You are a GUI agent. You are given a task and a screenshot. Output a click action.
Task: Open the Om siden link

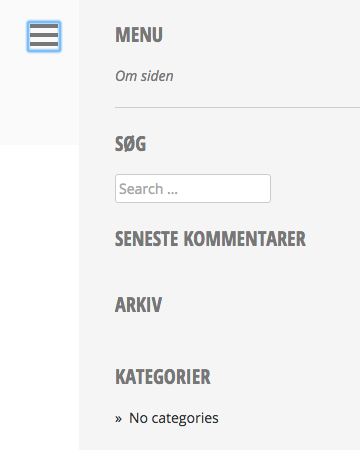pos(144,76)
